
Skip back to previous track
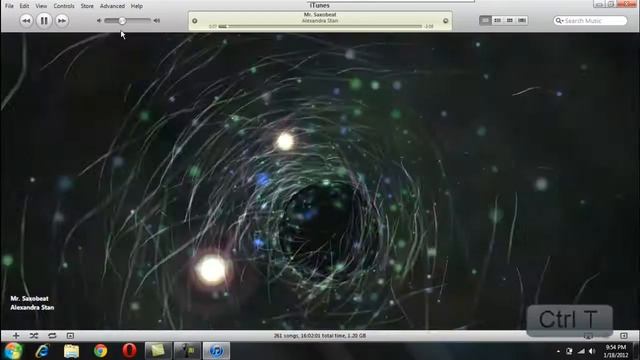(x=26, y=20)
